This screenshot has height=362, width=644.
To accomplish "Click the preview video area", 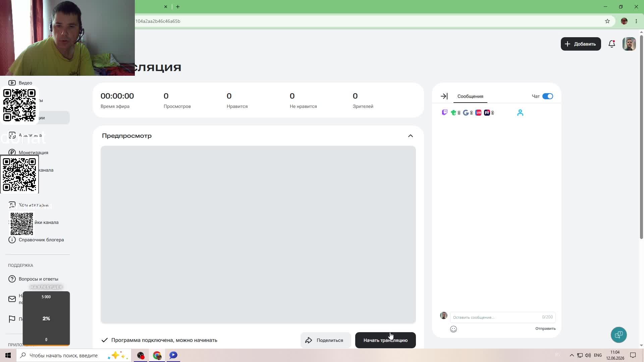I will (258, 235).
